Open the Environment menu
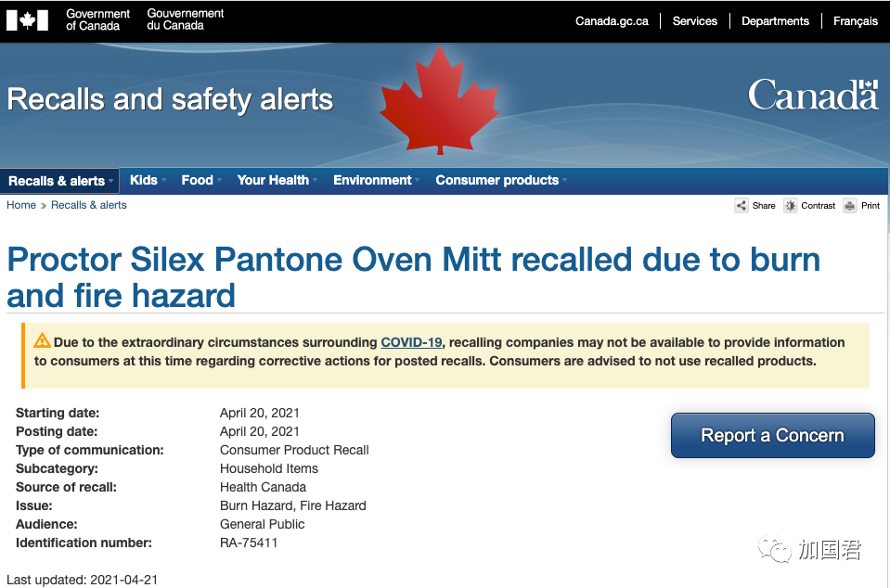Viewport: 890px width, 588px height. click(376, 180)
